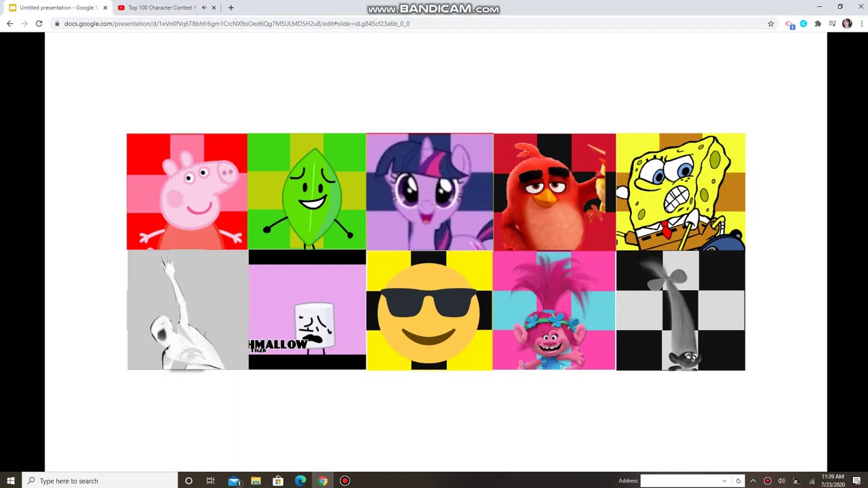Open the volume speaker tray icon

[x=782, y=481]
